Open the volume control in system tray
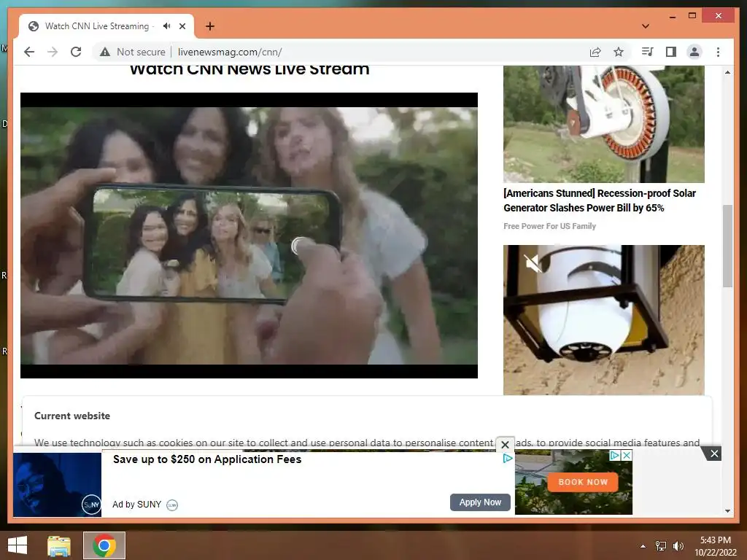 [678, 546]
